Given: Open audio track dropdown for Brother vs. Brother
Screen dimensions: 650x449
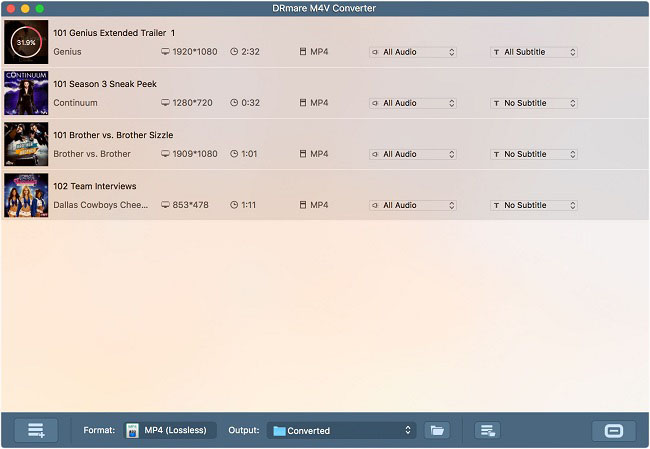Looking at the screenshot, I should pyautogui.click(x=413, y=154).
